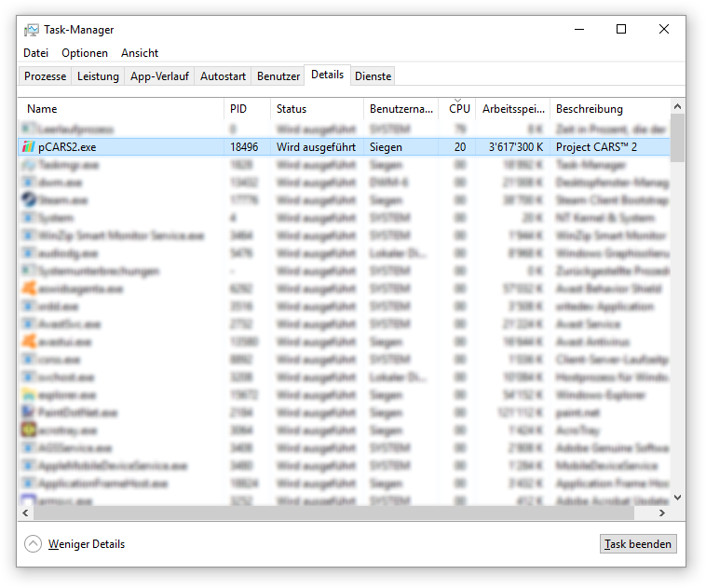
Task: Switch to the Leistung tab
Action: click(98, 76)
